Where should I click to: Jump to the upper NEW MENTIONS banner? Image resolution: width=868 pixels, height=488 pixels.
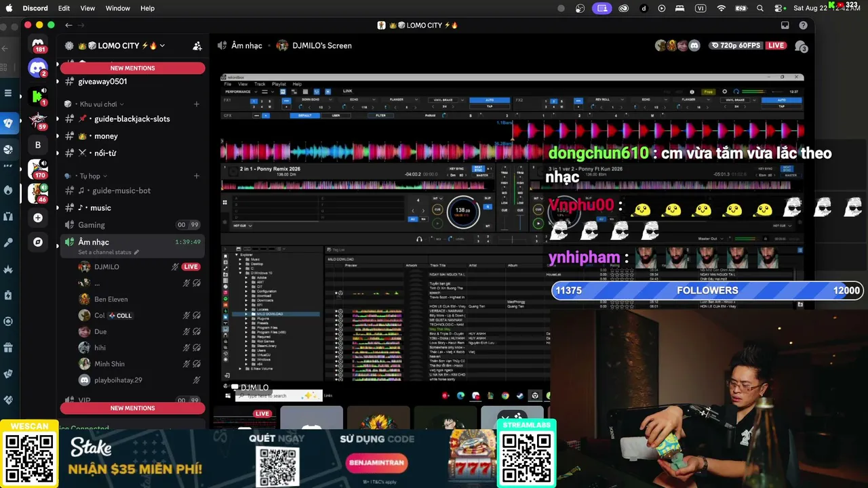pos(132,68)
